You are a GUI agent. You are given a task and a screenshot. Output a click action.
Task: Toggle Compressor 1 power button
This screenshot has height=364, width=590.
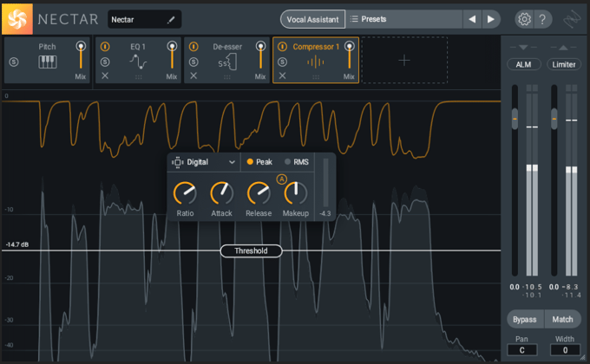[x=282, y=47]
